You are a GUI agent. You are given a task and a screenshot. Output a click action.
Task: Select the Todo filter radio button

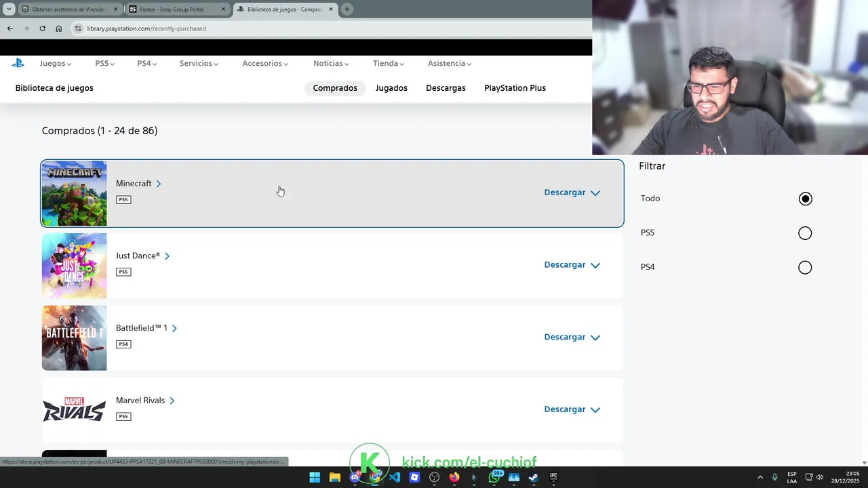coord(805,199)
